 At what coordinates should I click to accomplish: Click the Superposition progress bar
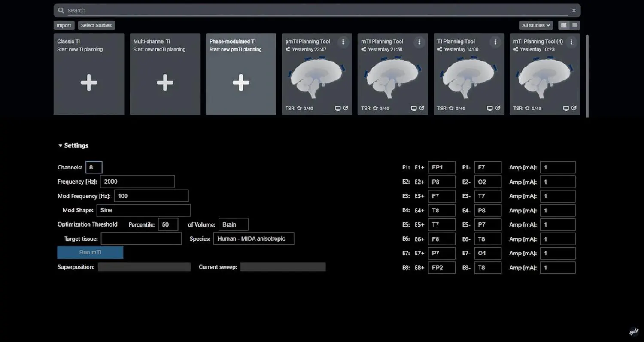coord(144,267)
